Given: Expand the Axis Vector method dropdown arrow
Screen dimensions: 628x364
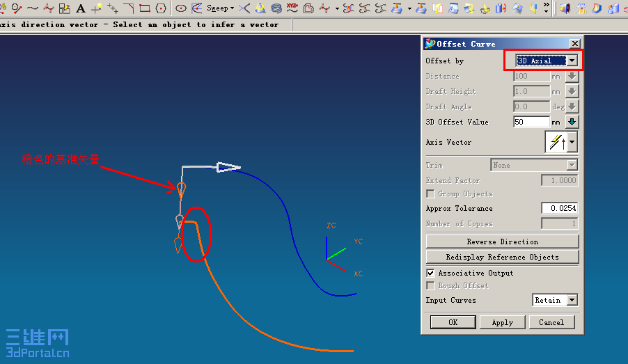Looking at the screenshot, I should tap(572, 142).
